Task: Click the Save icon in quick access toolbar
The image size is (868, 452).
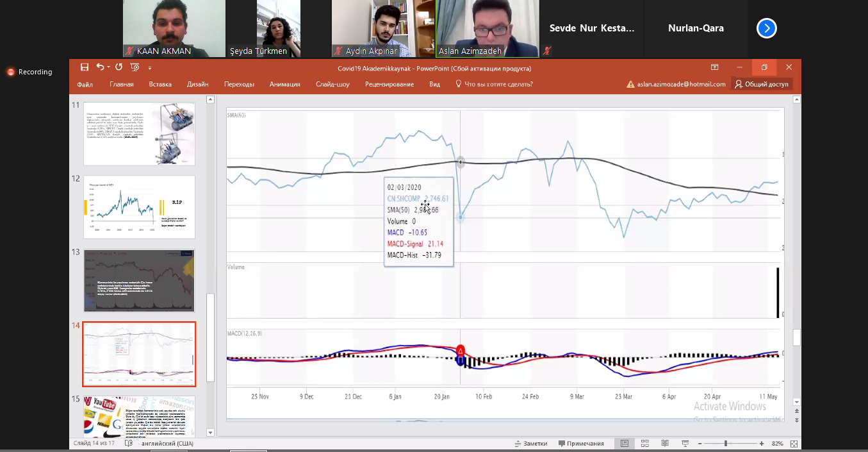Action: tap(85, 67)
